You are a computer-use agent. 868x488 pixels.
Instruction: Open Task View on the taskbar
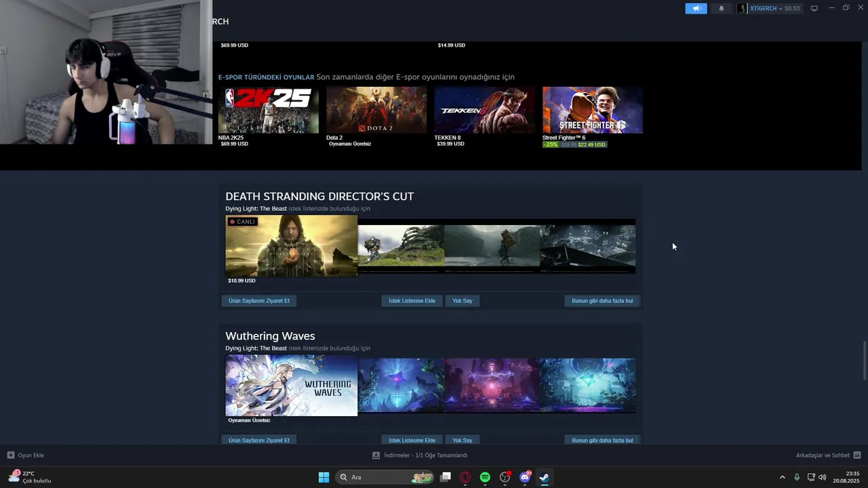tap(446, 477)
